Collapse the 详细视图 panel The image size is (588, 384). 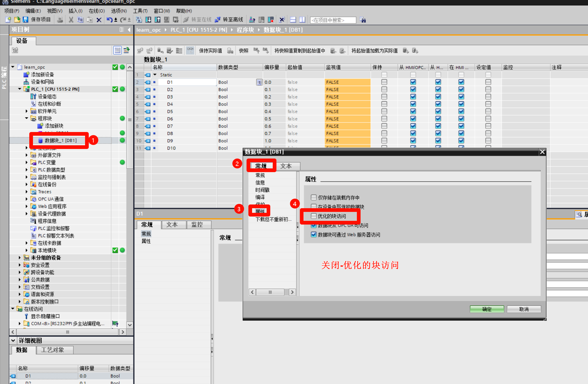[x=13, y=341]
